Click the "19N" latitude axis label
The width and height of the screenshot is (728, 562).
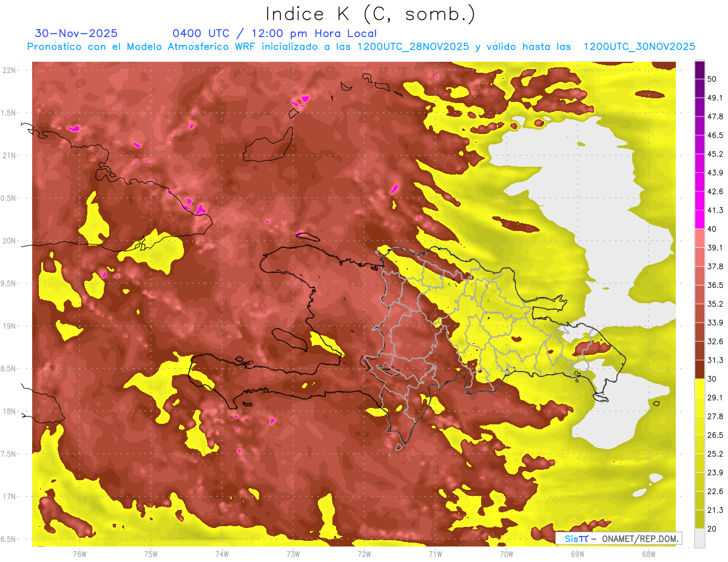coord(9,326)
